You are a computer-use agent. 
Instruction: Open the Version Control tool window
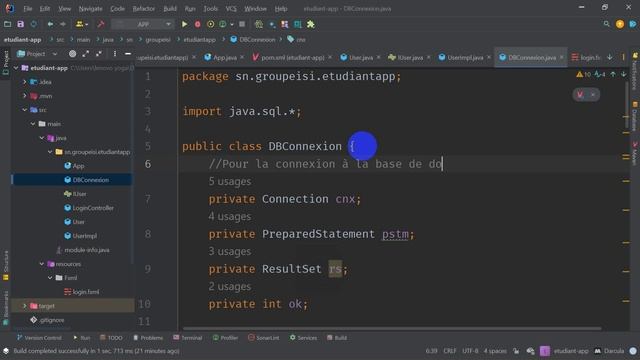(39, 338)
